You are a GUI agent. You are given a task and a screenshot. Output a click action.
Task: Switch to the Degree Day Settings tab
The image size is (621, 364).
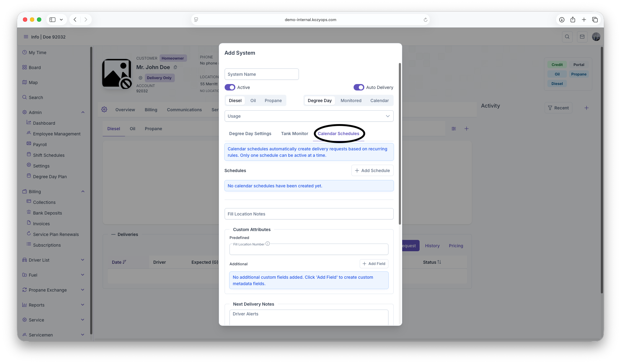[250, 134]
